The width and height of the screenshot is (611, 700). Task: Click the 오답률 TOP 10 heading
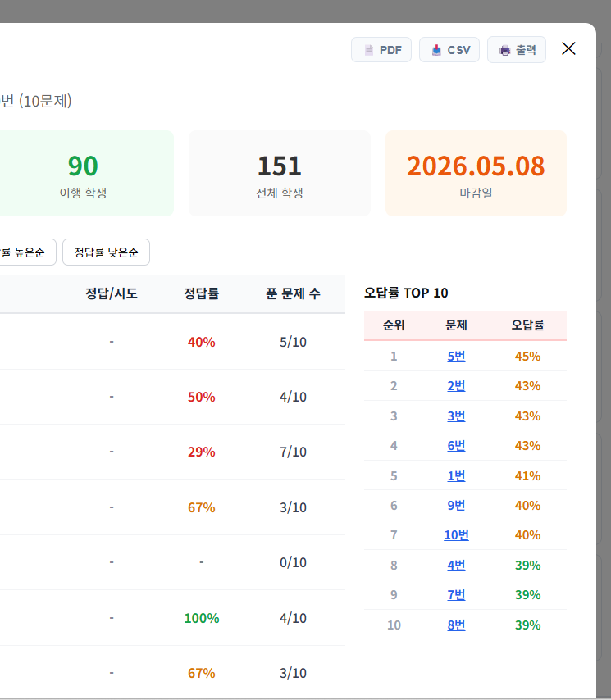click(406, 293)
